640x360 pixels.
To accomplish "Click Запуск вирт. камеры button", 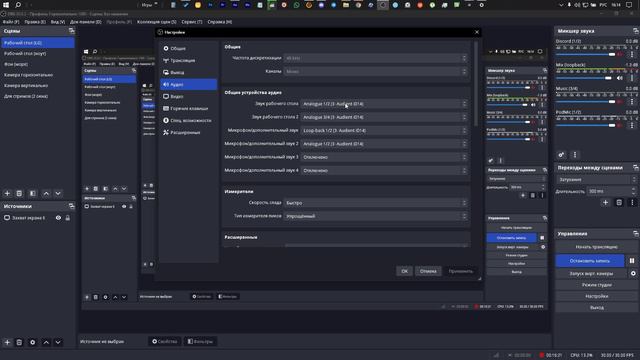I will (x=591, y=273).
